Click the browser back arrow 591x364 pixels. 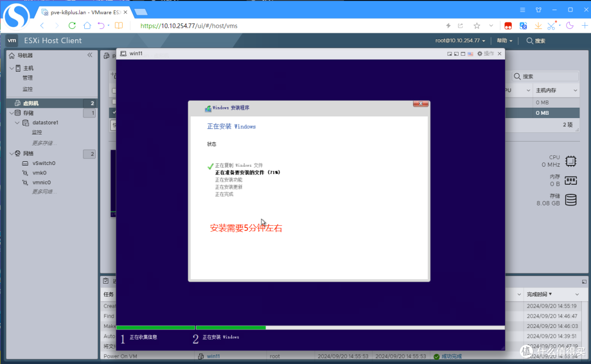tap(42, 26)
